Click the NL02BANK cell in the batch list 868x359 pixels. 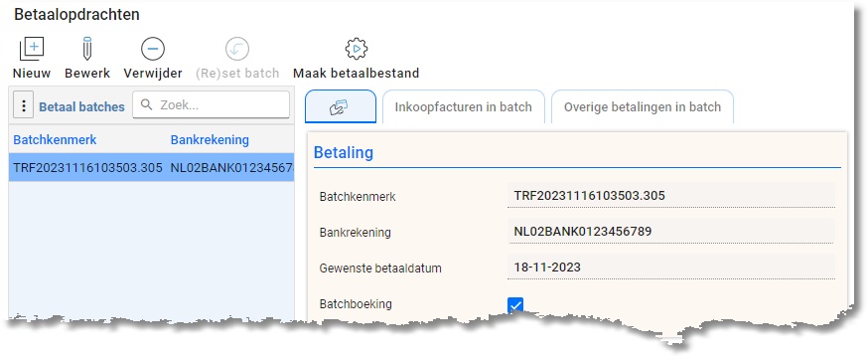pos(232,168)
